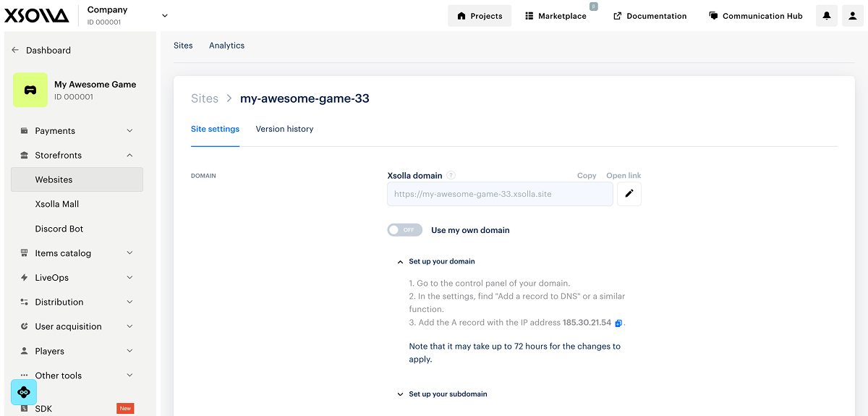Click the Items catalog icon
Image resolution: width=868 pixels, height=416 pixels.
tap(25, 253)
